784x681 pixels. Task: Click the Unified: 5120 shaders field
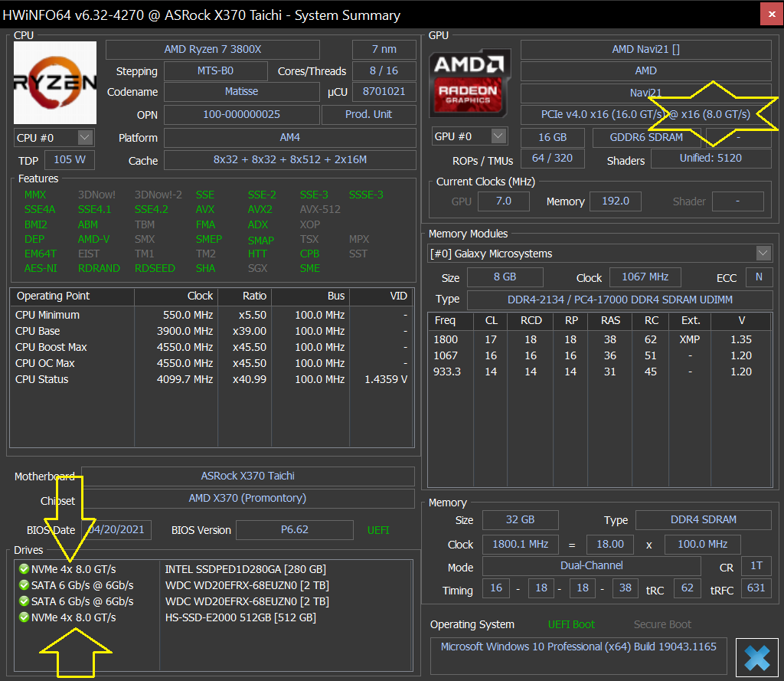(x=711, y=158)
